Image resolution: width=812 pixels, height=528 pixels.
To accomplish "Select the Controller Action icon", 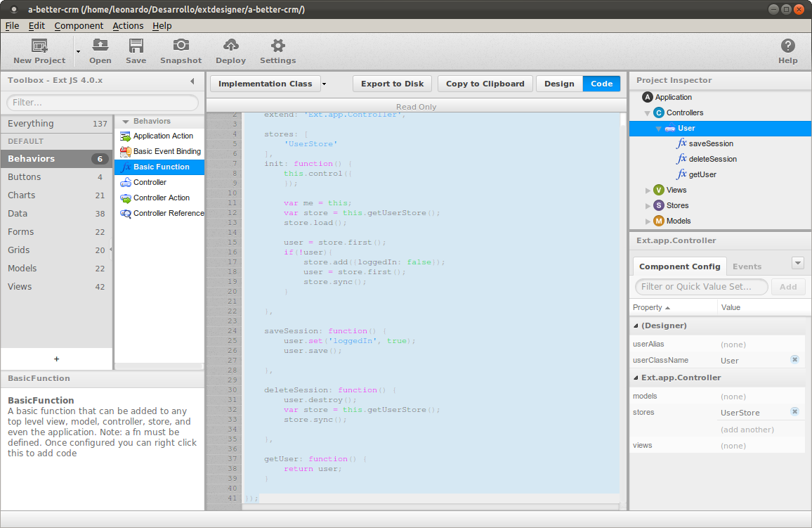I will (125, 198).
